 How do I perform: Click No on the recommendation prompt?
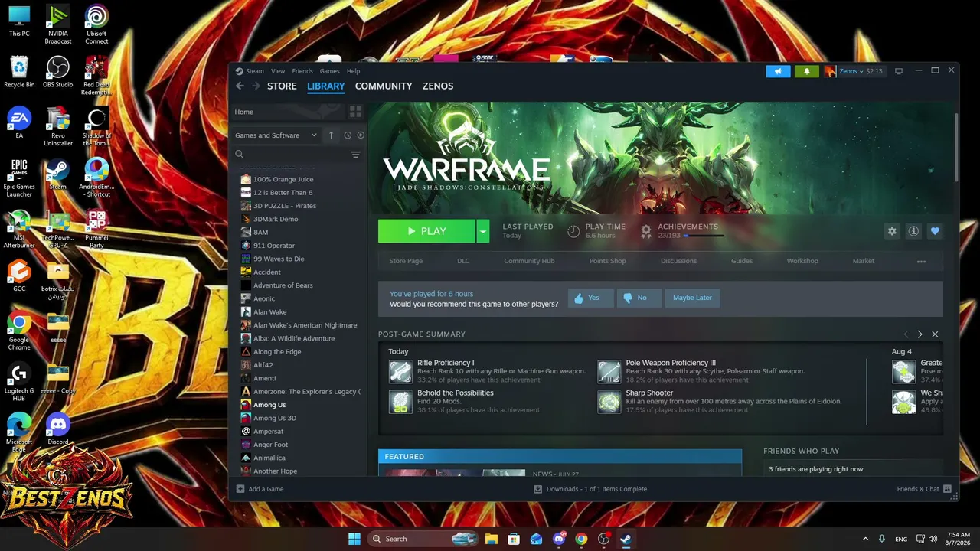point(639,298)
